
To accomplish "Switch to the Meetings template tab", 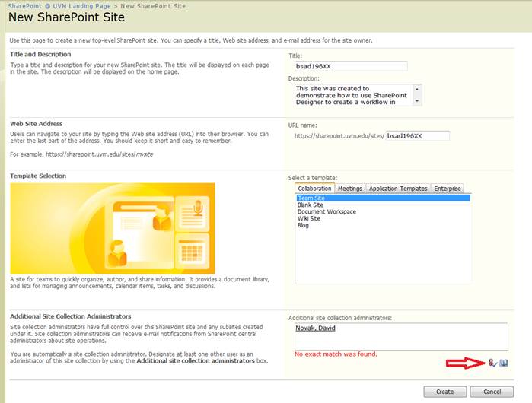I will pos(350,189).
